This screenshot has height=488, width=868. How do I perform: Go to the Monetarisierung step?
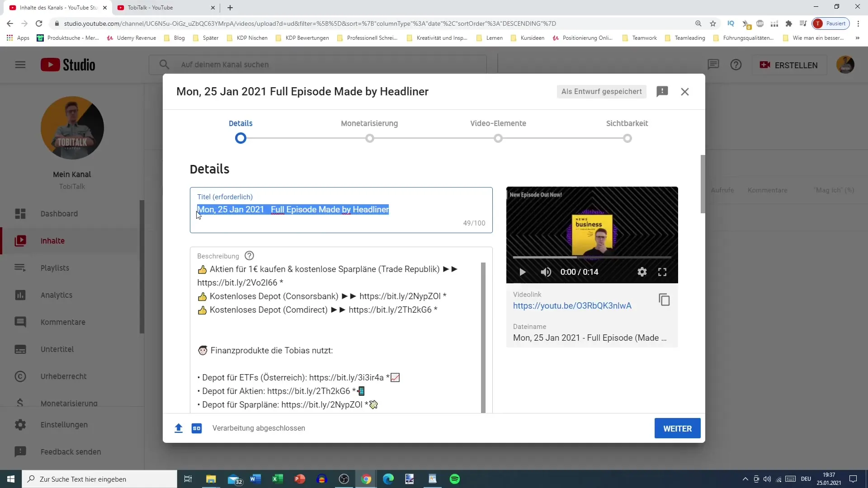click(369, 130)
